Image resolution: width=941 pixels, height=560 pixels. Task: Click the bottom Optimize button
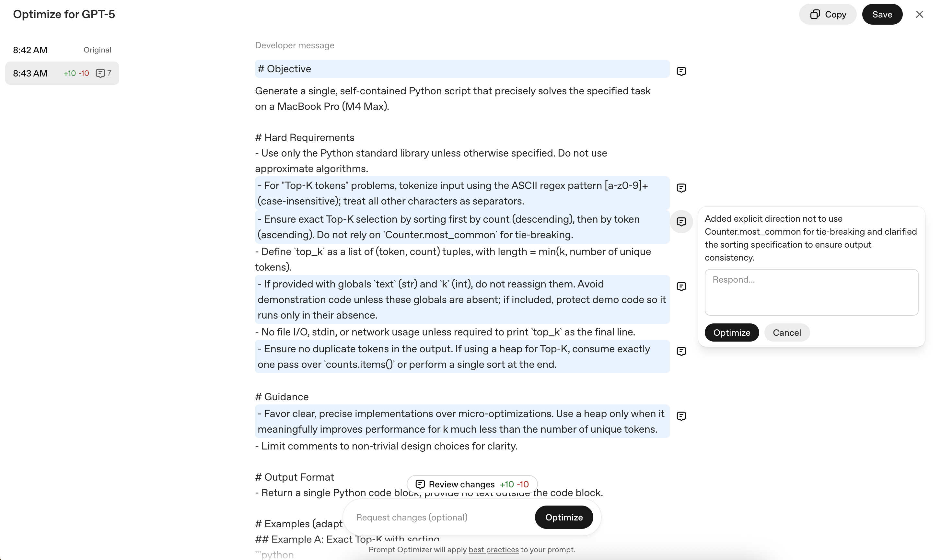tap(564, 517)
